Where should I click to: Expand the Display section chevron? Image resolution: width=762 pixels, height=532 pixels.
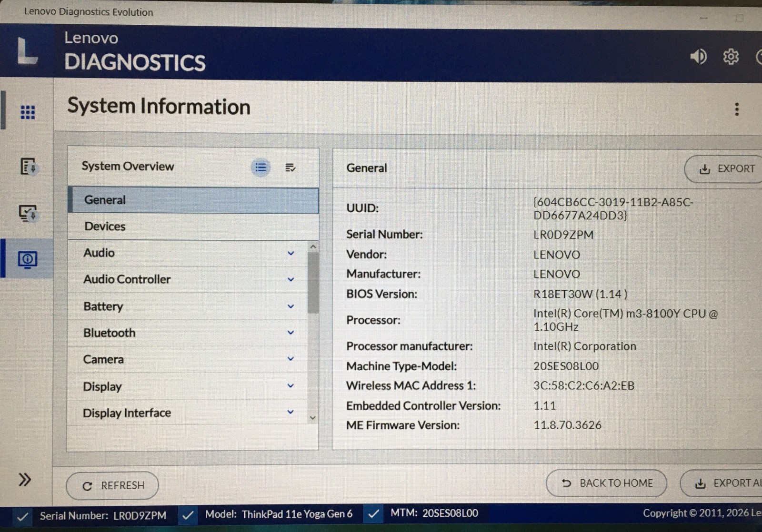pos(291,385)
